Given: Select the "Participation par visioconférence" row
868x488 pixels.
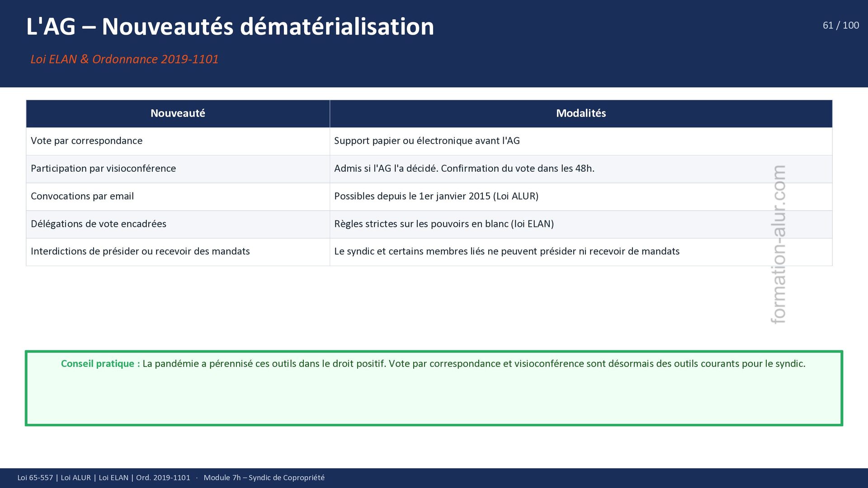Looking at the screenshot, I should pyautogui.click(x=103, y=169).
